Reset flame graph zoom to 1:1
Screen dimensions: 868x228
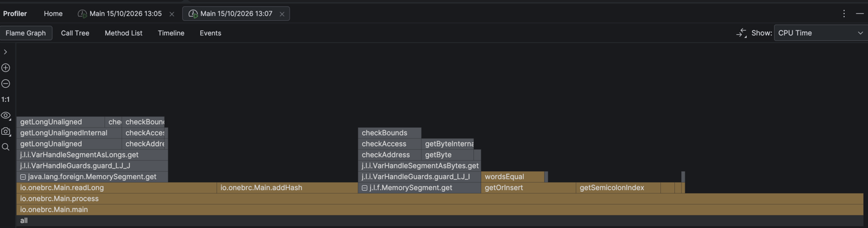5,99
